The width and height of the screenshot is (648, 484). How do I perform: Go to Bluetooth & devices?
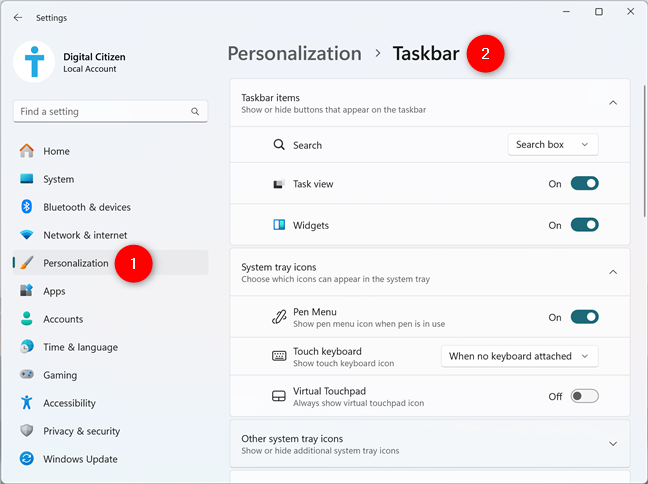click(x=110, y=207)
